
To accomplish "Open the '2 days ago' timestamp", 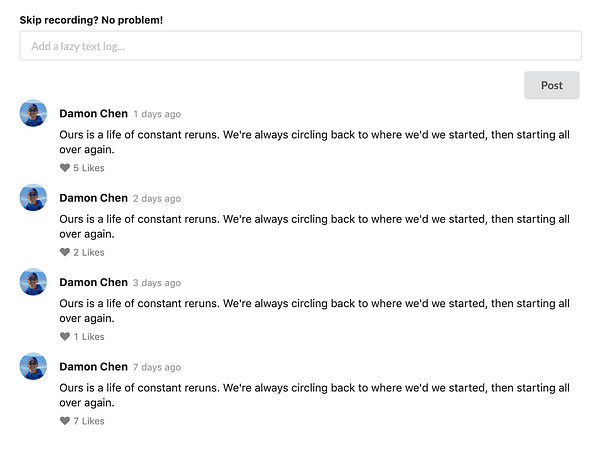I will (157, 199).
